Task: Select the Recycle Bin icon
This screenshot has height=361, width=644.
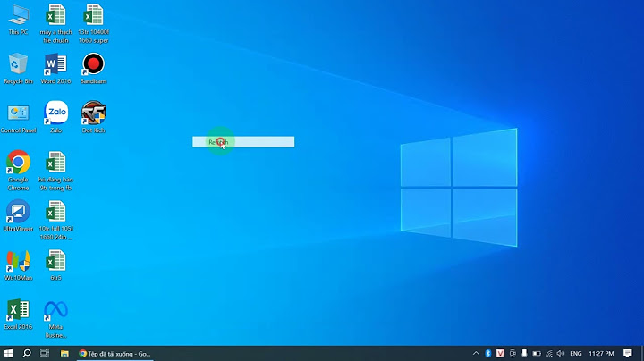Action: coord(18,69)
